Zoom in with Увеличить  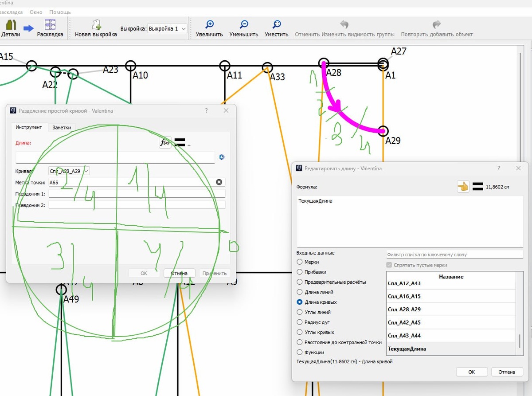[209, 27]
